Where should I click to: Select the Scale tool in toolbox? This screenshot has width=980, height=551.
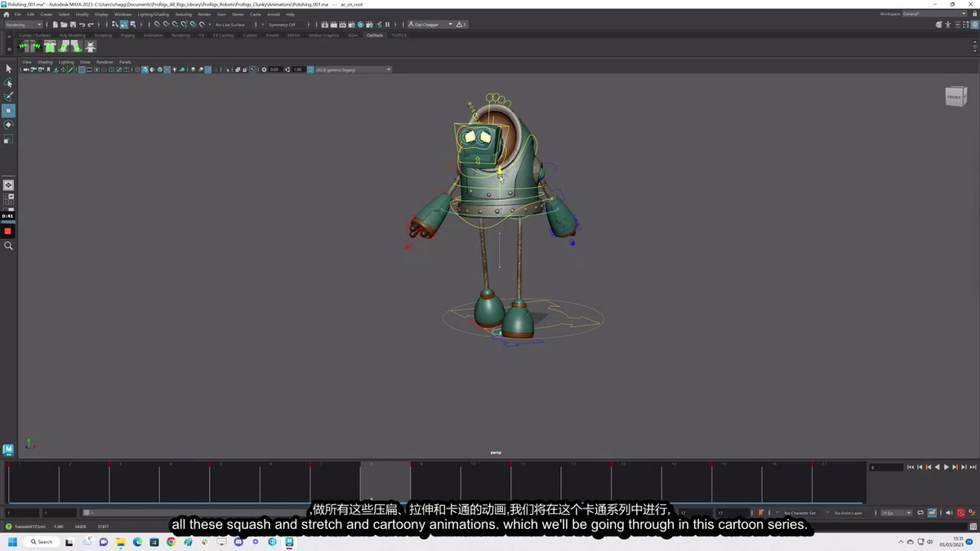[x=8, y=139]
